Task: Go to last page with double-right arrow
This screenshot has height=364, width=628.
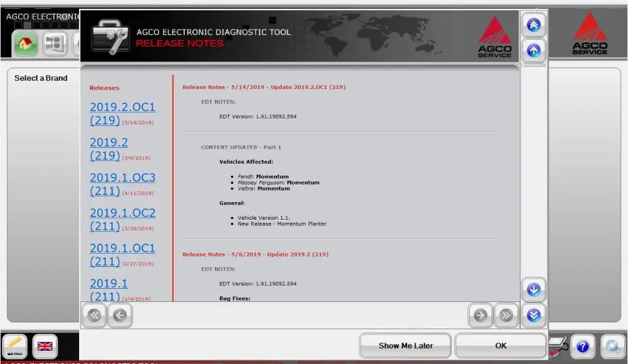Action: pyautogui.click(x=506, y=316)
